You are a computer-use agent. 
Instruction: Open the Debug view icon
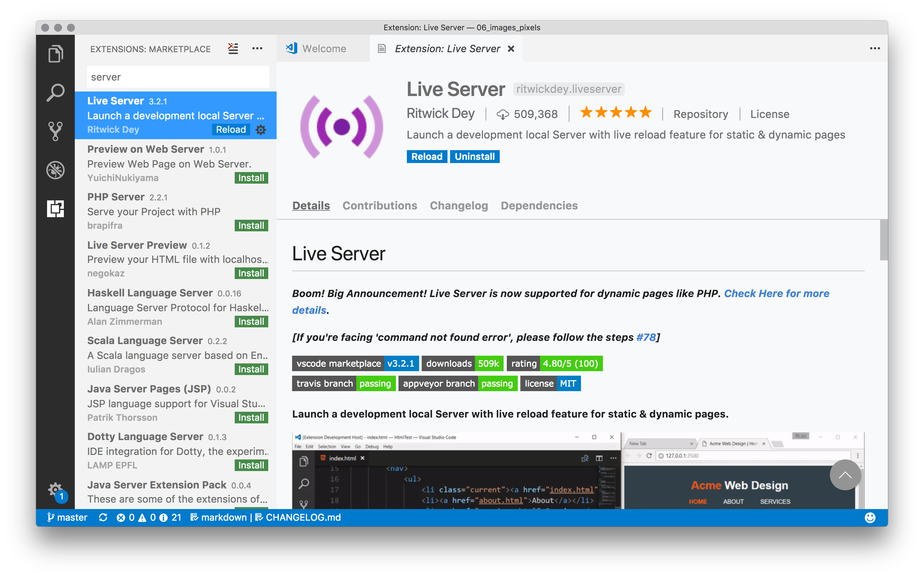coord(55,170)
